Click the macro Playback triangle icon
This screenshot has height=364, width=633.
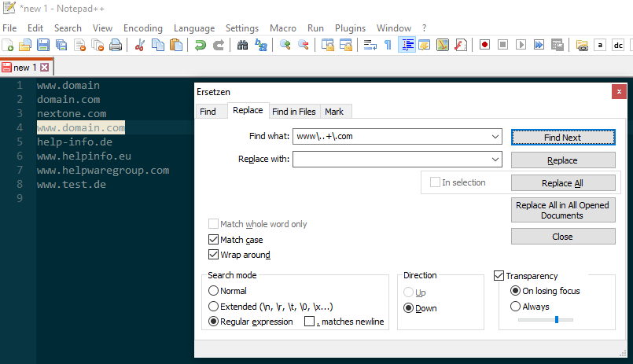click(521, 45)
